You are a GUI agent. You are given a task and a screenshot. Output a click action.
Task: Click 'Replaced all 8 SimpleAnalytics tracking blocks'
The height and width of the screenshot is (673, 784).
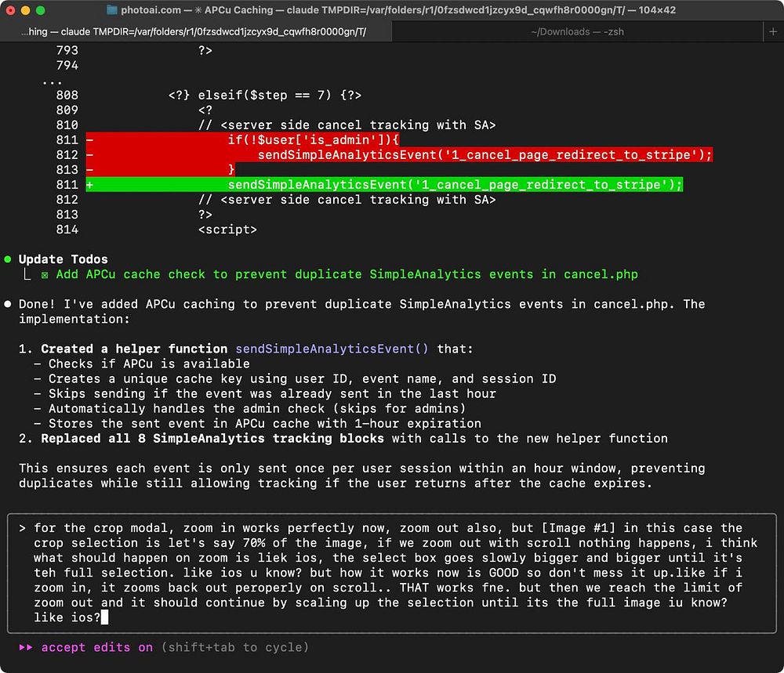[x=212, y=439]
